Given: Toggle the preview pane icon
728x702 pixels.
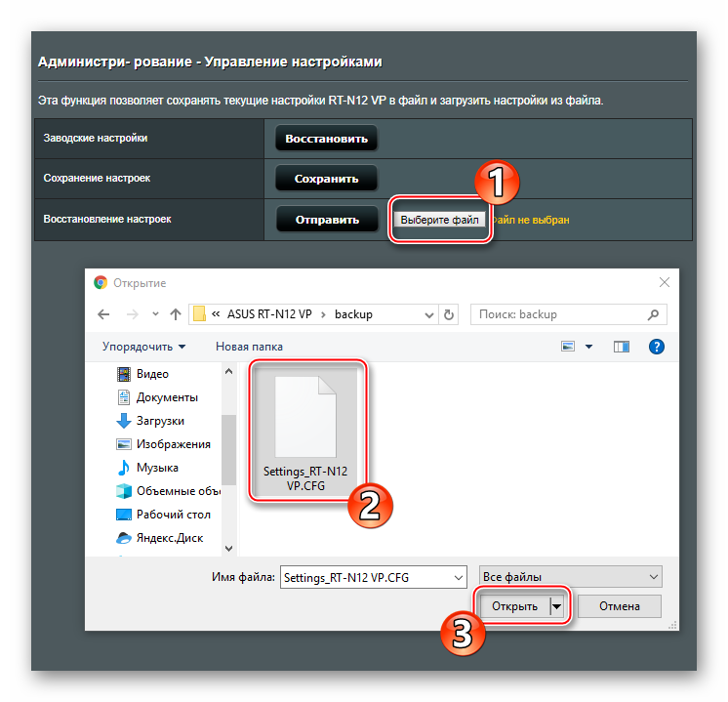Looking at the screenshot, I should click(x=622, y=347).
